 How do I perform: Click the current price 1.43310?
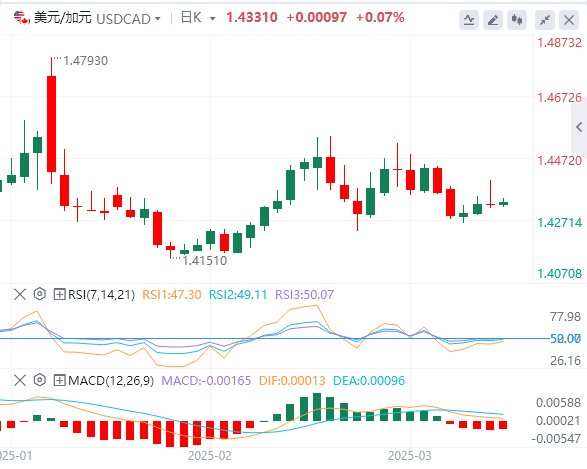tap(252, 17)
